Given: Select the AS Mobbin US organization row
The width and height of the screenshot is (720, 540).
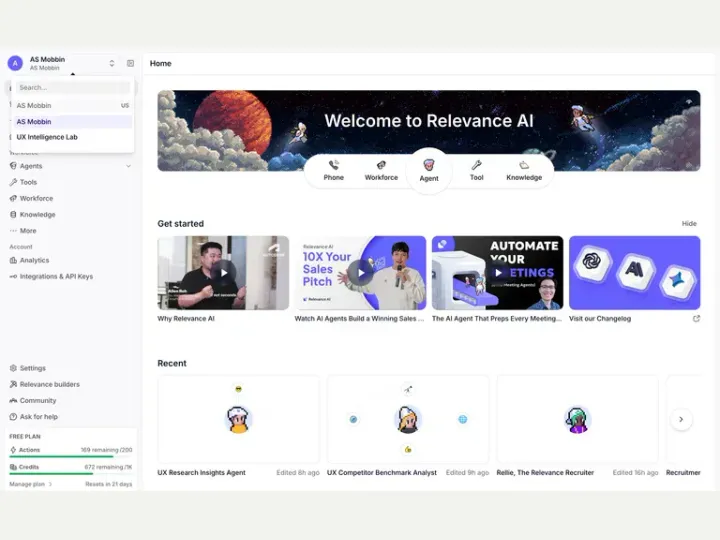Looking at the screenshot, I should click(73, 106).
